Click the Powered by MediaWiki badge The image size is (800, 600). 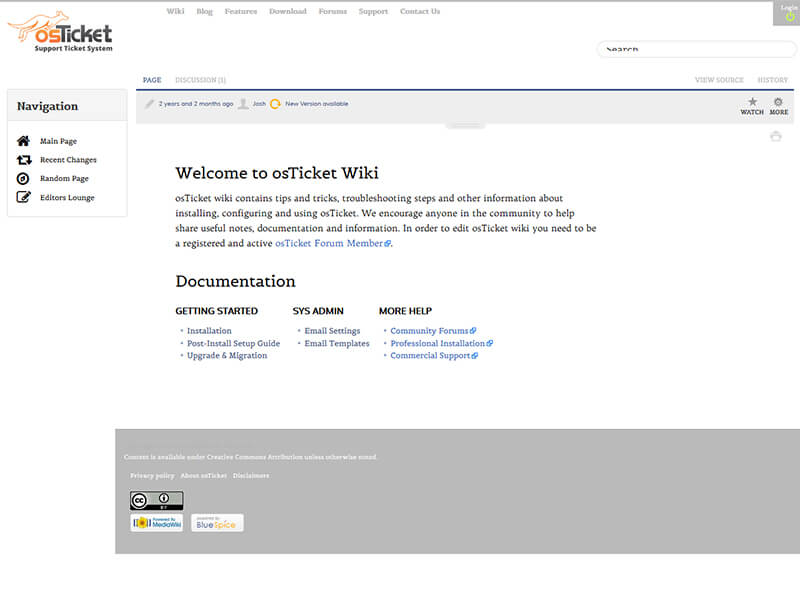tap(156, 522)
